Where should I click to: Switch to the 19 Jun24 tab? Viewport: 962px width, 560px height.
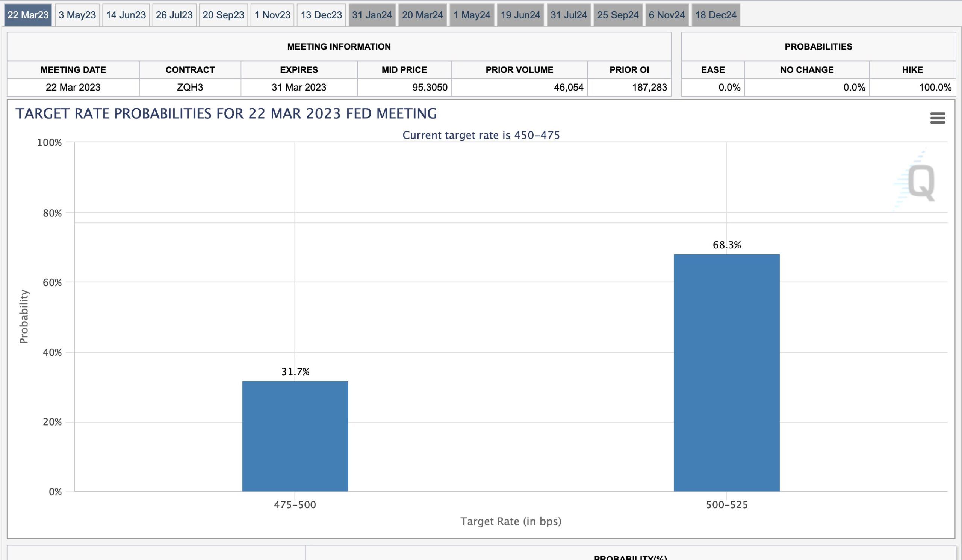click(520, 15)
